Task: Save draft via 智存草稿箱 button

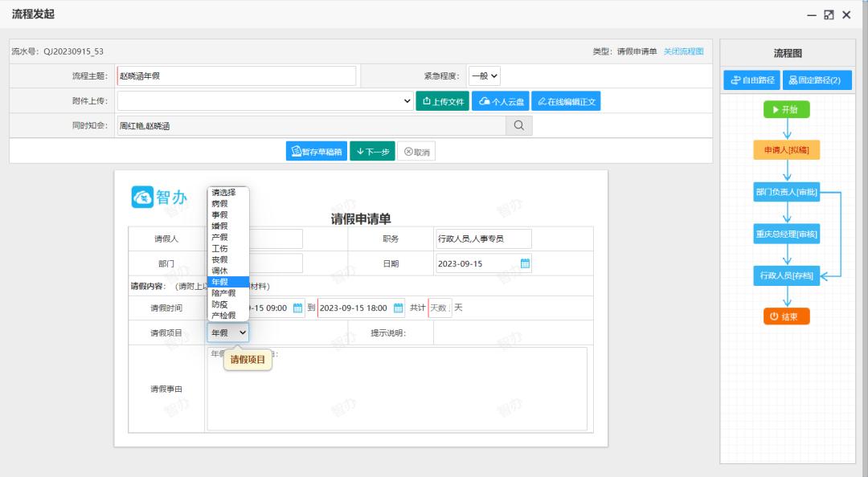Action: (319, 150)
